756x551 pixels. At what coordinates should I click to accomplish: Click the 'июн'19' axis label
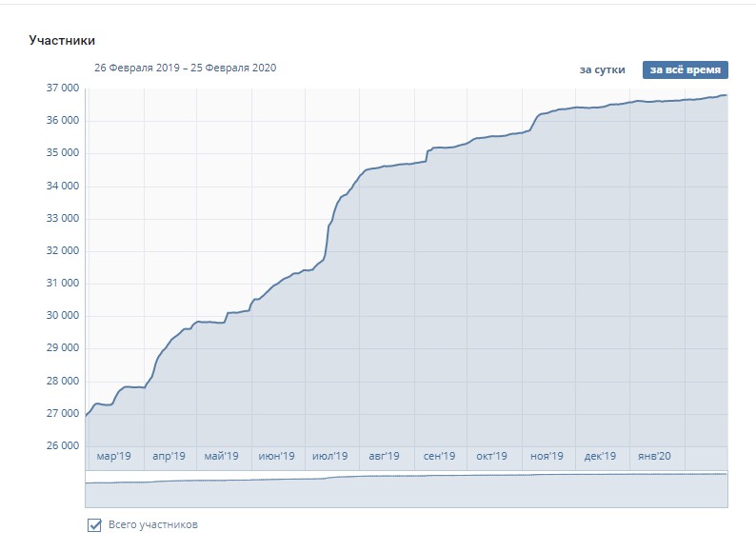click(276, 456)
